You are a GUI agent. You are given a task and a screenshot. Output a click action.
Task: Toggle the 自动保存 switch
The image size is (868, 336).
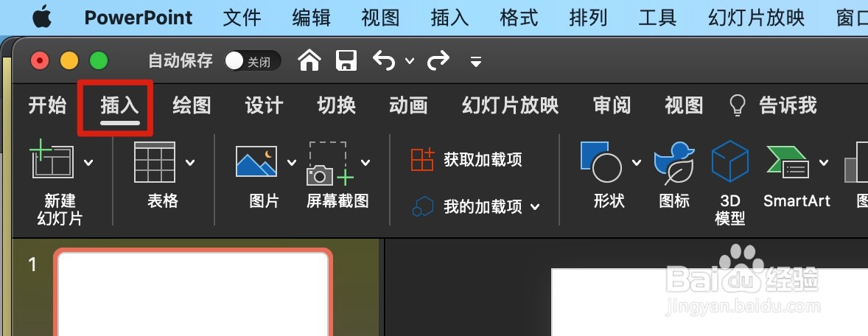pyautogui.click(x=253, y=61)
